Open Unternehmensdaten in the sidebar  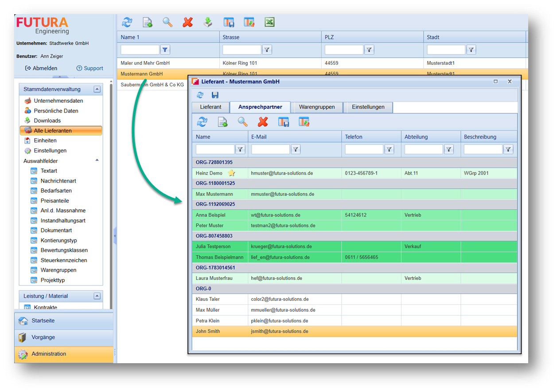(x=58, y=101)
